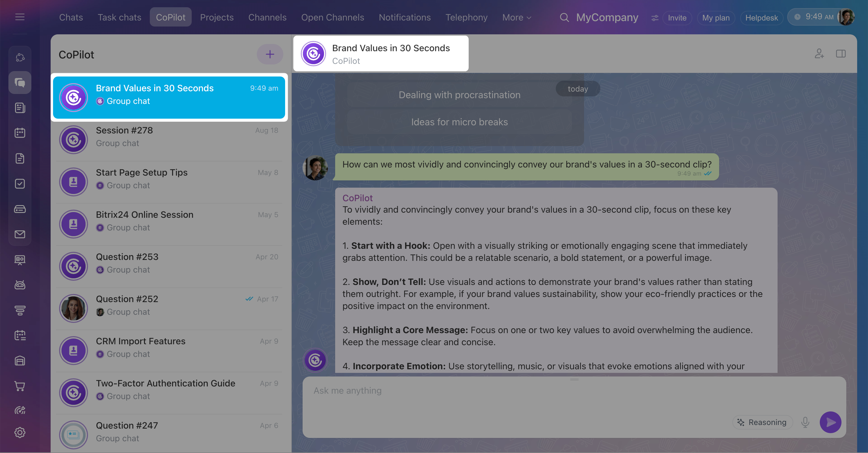Image resolution: width=868 pixels, height=453 pixels.
Task: Add a participant to the chat
Action: pyautogui.click(x=819, y=54)
